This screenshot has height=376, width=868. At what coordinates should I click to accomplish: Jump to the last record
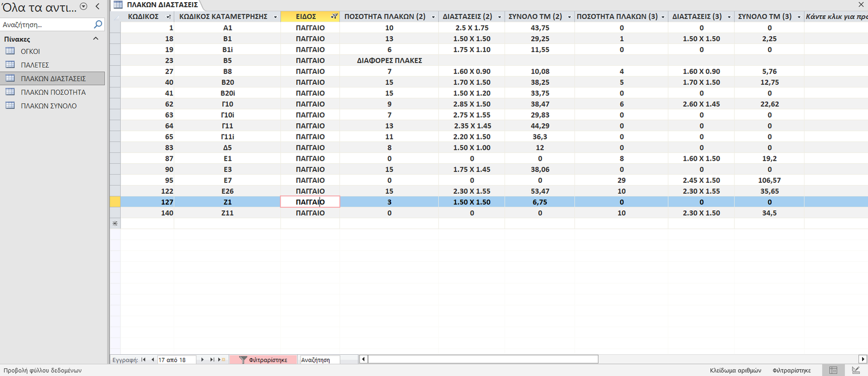pyautogui.click(x=212, y=360)
